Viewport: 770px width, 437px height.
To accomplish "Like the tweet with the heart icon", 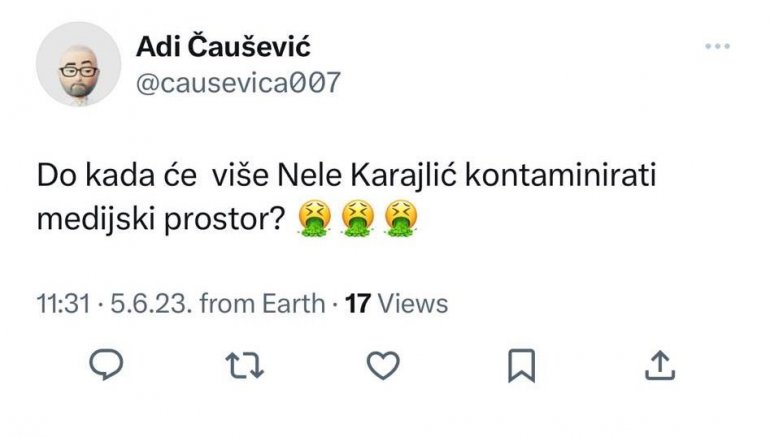I will click(x=383, y=367).
